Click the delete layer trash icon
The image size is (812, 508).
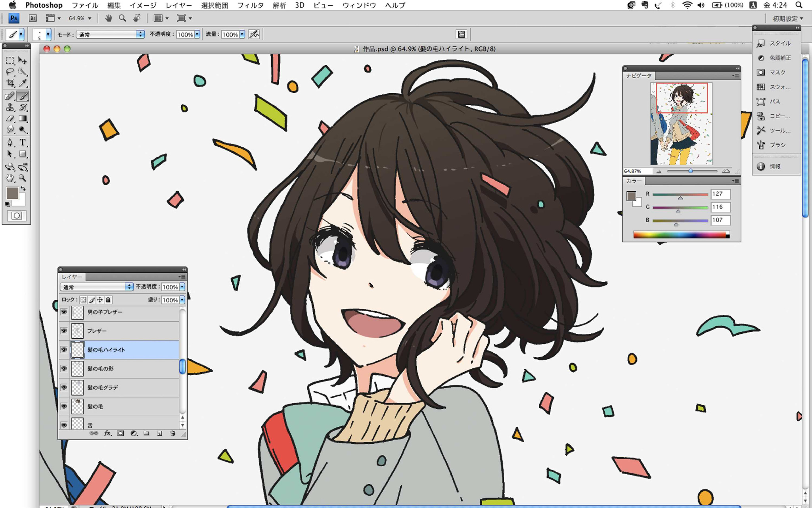pos(173,433)
